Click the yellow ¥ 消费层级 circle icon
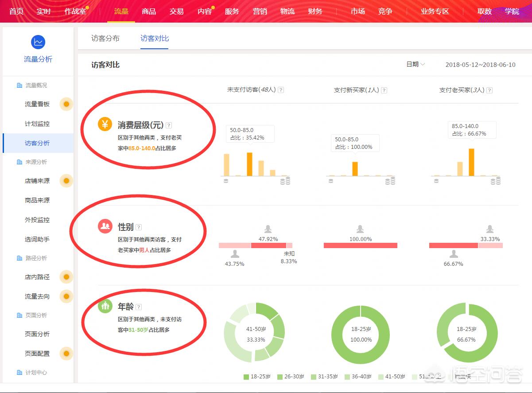 (x=104, y=125)
